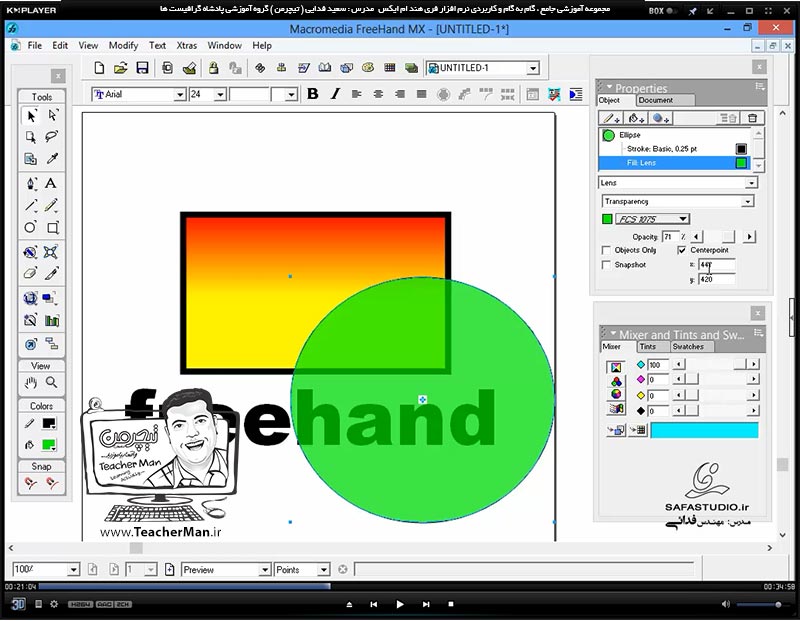Click the Add Fill bucket icon
Screen dimensions: 800x621
[x=636, y=118]
